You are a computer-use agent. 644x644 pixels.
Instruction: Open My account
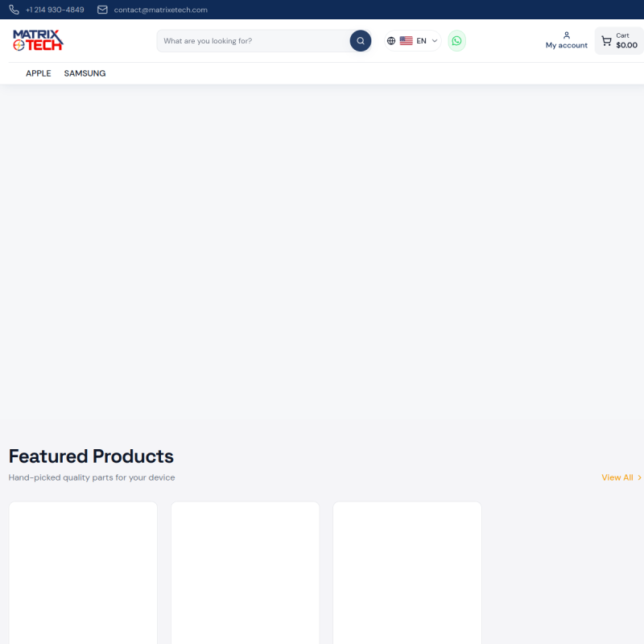[566, 45]
